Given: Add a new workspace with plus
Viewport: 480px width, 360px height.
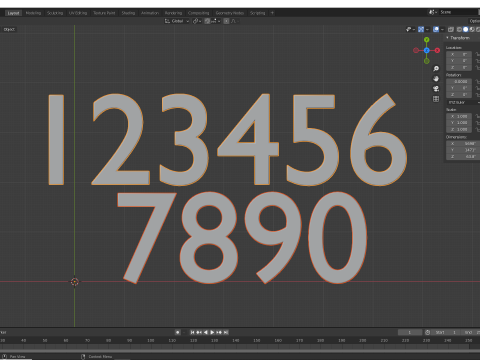Looking at the screenshot, I should (x=272, y=13).
